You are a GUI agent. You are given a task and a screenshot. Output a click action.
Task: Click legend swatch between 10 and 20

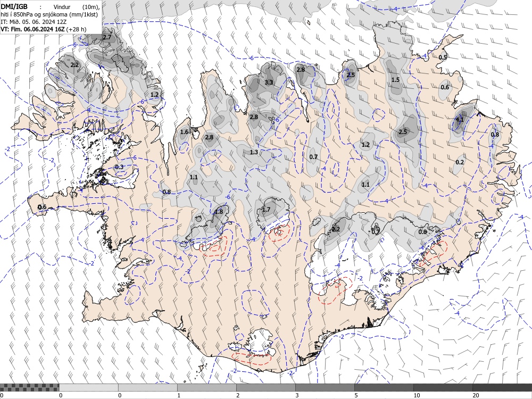443,387
